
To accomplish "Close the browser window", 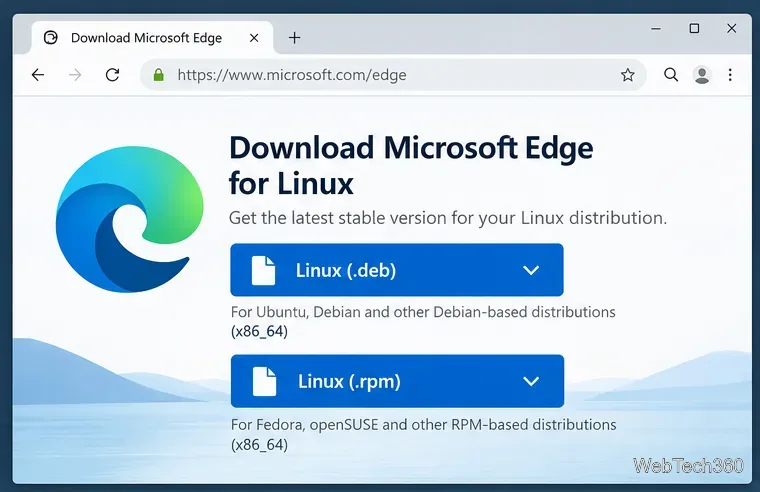I will click(x=732, y=29).
